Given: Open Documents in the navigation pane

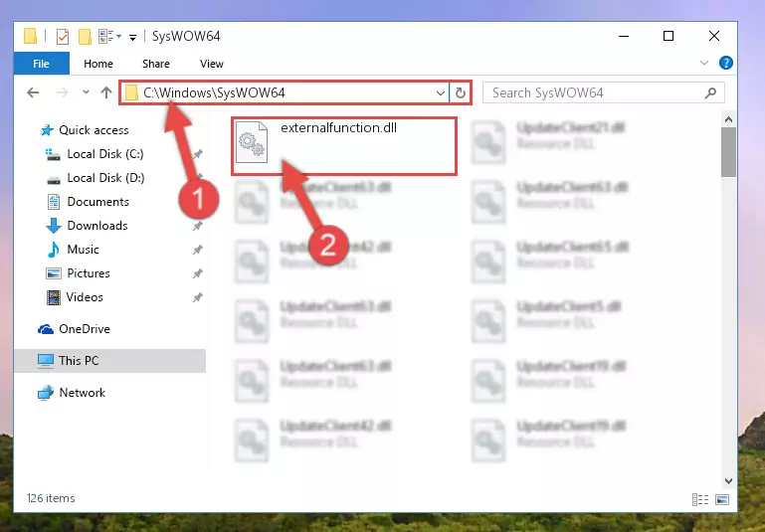Looking at the screenshot, I should pyautogui.click(x=98, y=202).
